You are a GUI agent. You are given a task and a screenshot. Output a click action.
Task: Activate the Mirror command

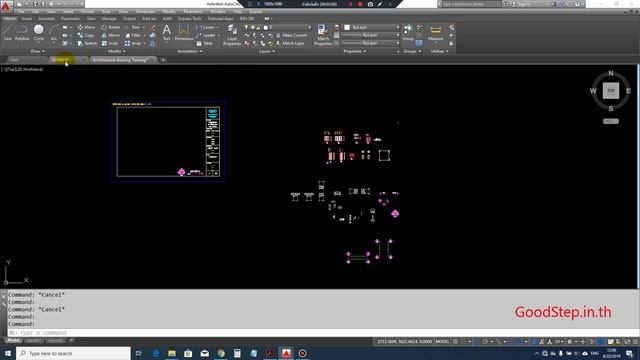click(x=111, y=35)
